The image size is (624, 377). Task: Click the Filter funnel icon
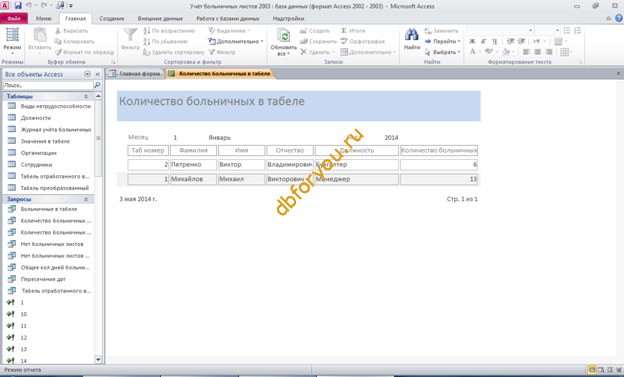pyautogui.click(x=130, y=35)
